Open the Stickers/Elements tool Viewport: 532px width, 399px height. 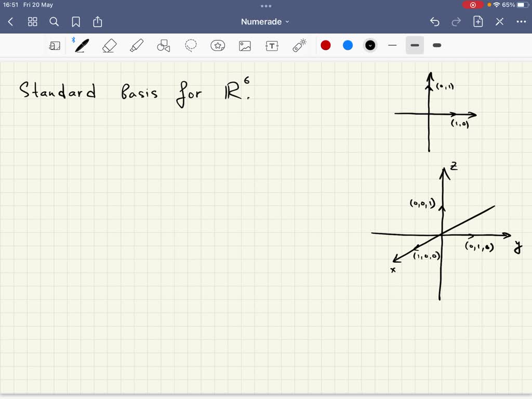coord(218,45)
